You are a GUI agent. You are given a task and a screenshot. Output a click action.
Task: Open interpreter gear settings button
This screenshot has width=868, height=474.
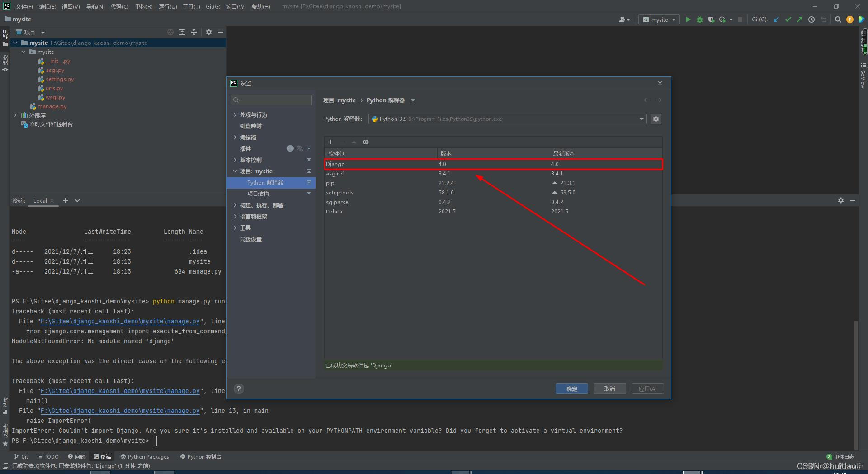[656, 119]
